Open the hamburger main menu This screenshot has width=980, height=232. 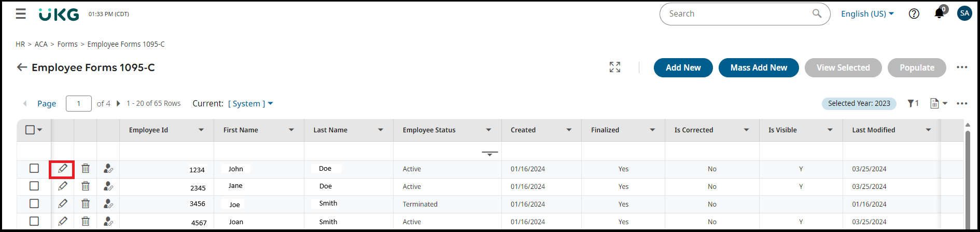tap(21, 14)
